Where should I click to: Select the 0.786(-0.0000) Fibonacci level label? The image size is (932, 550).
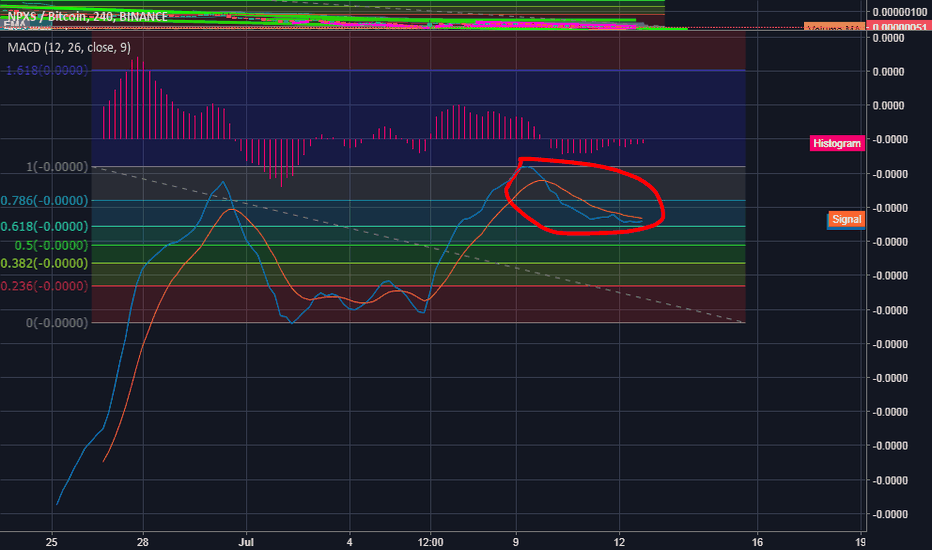(45, 200)
